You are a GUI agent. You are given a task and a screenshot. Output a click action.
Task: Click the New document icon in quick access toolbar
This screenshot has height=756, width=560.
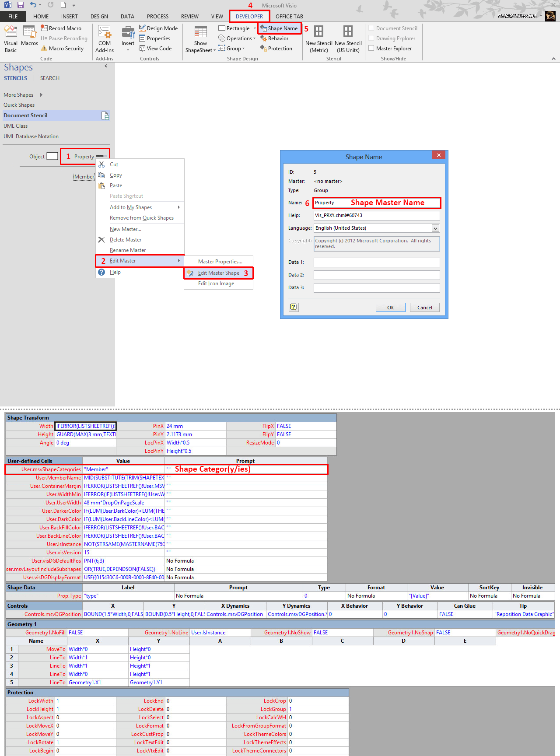(63, 5)
